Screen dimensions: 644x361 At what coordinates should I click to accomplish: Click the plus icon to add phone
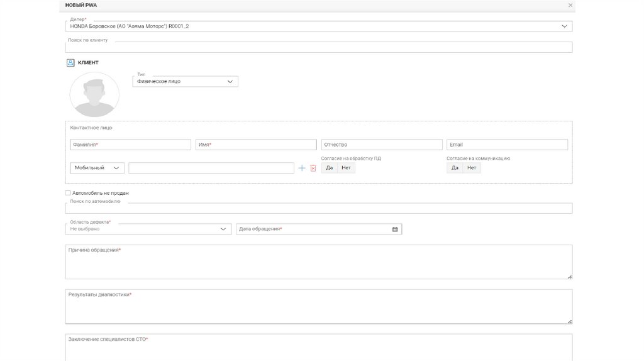pos(302,168)
